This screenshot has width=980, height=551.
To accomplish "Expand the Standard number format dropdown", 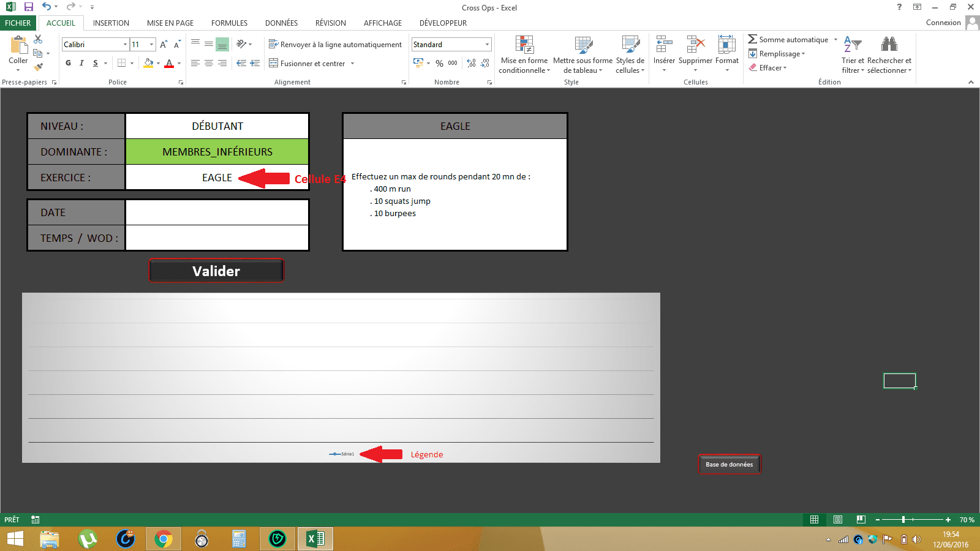I will click(x=487, y=45).
